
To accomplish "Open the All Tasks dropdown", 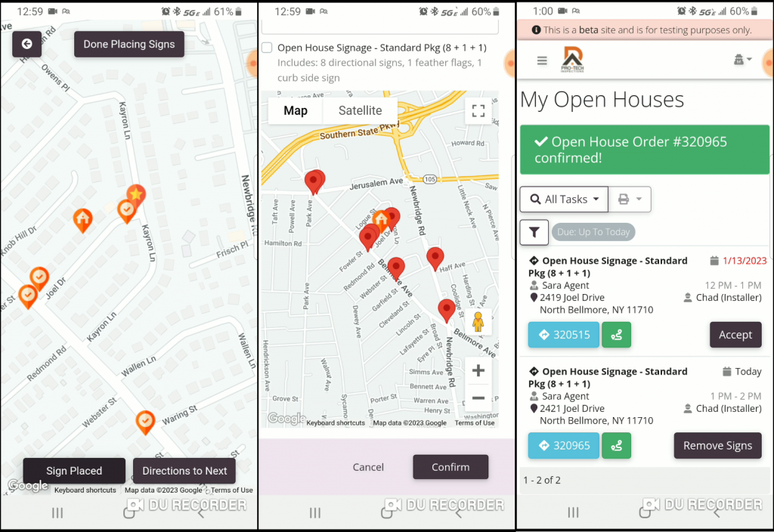I will [564, 199].
